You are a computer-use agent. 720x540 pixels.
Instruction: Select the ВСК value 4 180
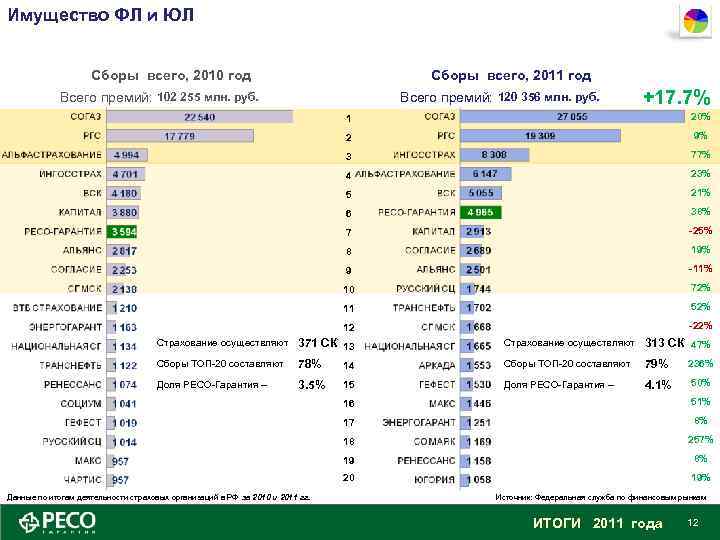124,193
